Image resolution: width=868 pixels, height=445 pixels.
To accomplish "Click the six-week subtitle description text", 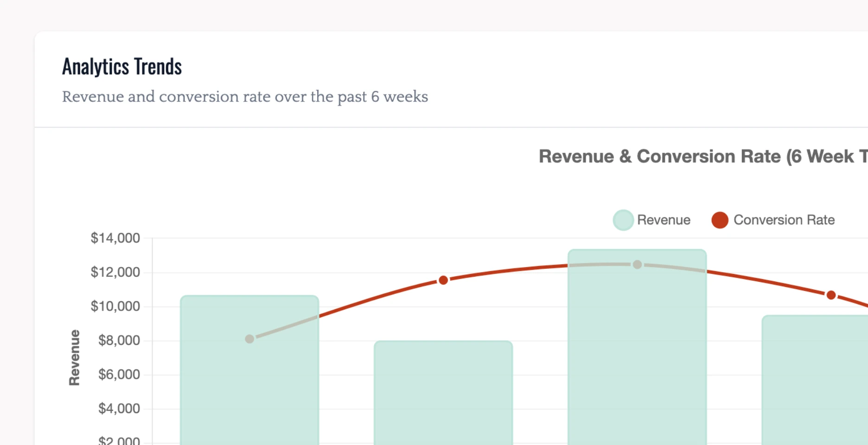I will coord(245,97).
